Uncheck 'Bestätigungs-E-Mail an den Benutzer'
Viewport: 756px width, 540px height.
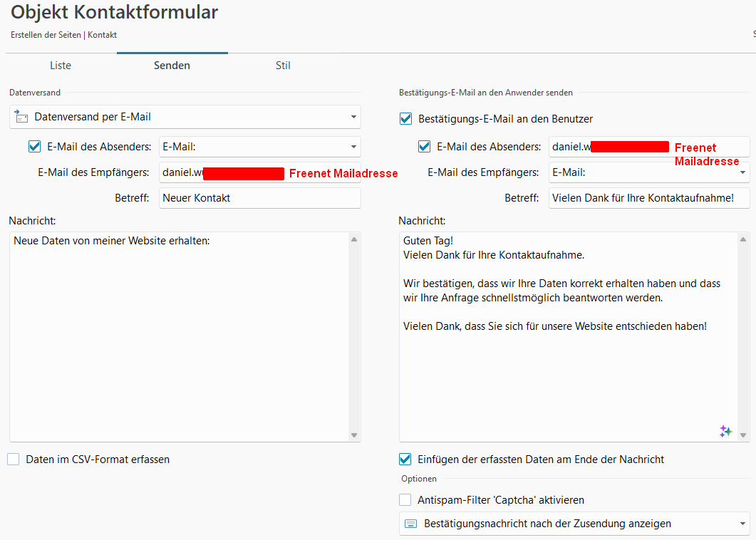pyautogui.click(x=405, y=119)
